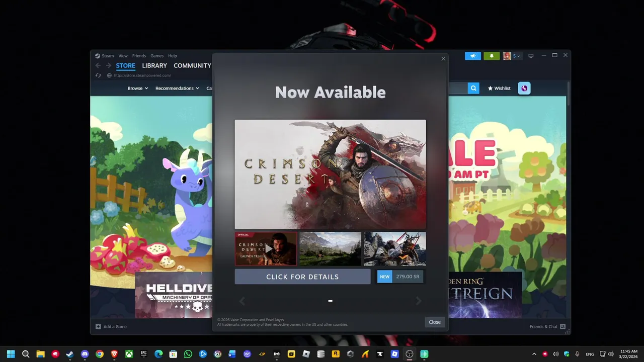Screen dimensions: 644x362
Task: Click the store search magnifier button
Action: [473, 88]
